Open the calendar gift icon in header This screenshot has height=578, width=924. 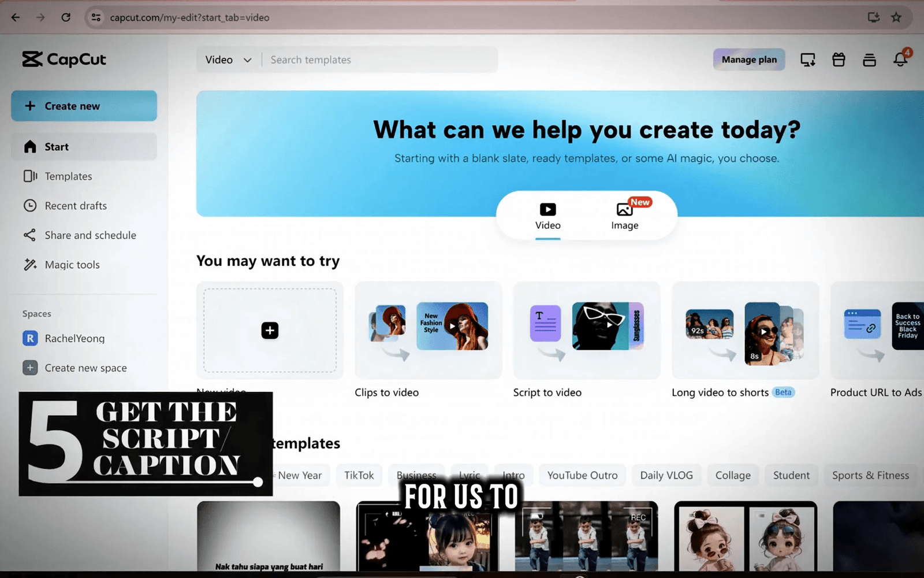839,60
